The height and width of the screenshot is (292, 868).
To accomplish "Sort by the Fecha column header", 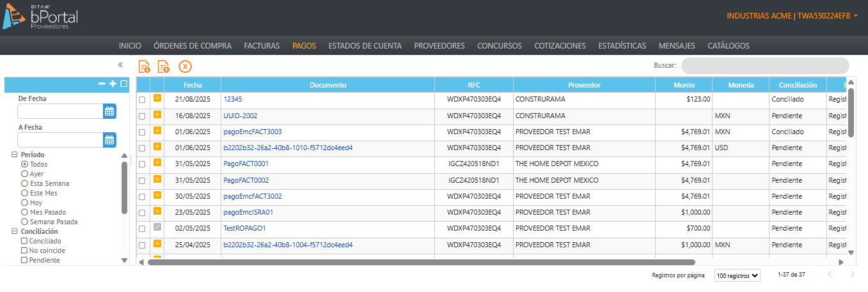I will (193, 85).
